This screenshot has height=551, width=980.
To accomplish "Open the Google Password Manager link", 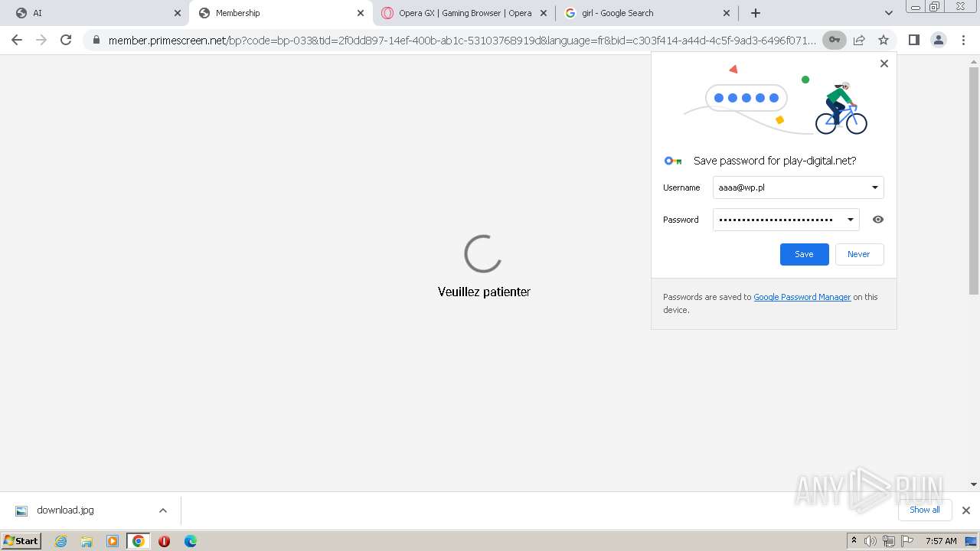I will [x=802, y=297].
